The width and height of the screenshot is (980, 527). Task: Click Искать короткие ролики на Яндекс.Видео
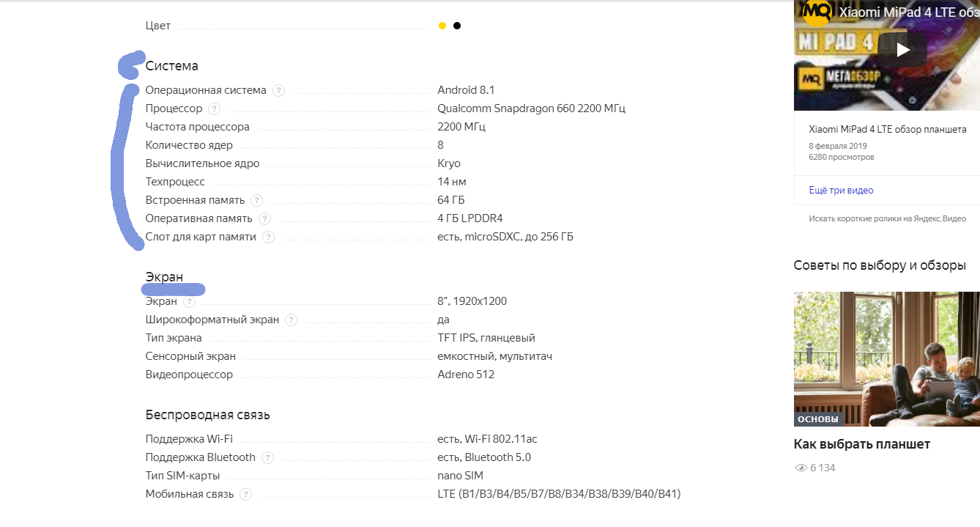point(887,218)
